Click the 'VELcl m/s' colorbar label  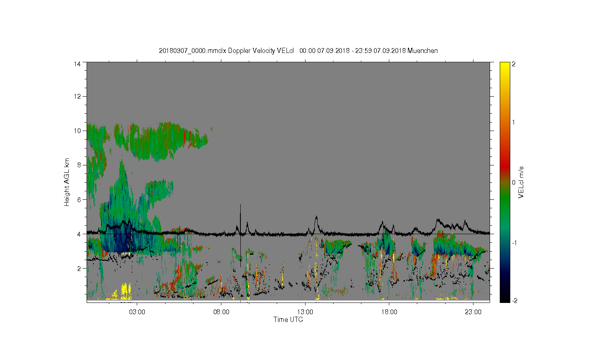pos(521,182)
